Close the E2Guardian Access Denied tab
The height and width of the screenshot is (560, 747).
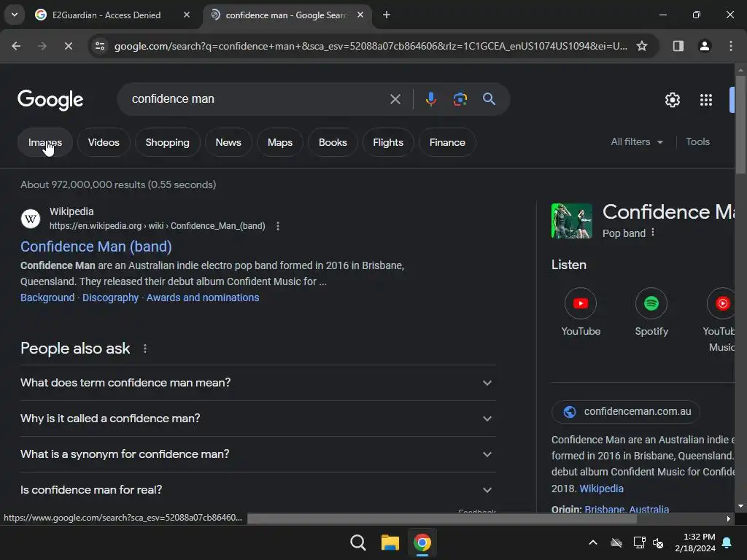187,15
